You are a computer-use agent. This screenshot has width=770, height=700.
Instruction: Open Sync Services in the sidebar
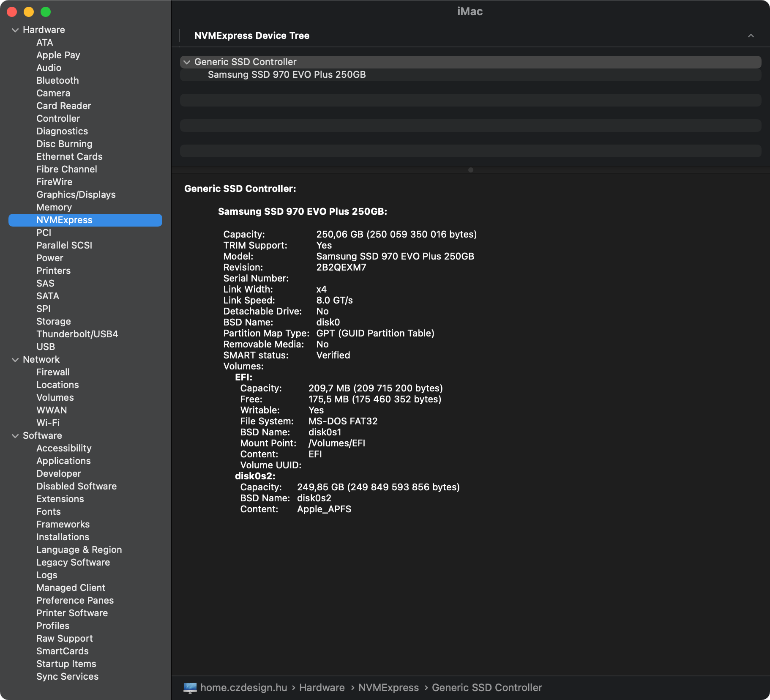pos(68,677)
